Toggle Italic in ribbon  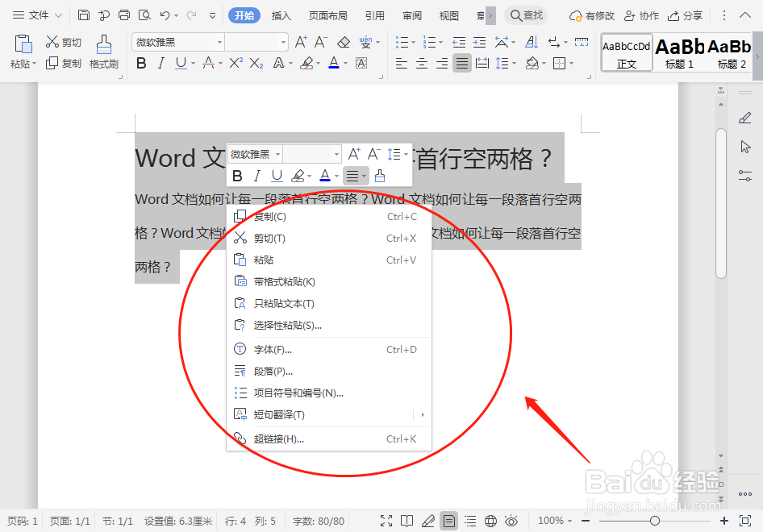pyautogui.click(x=161, y=63)
